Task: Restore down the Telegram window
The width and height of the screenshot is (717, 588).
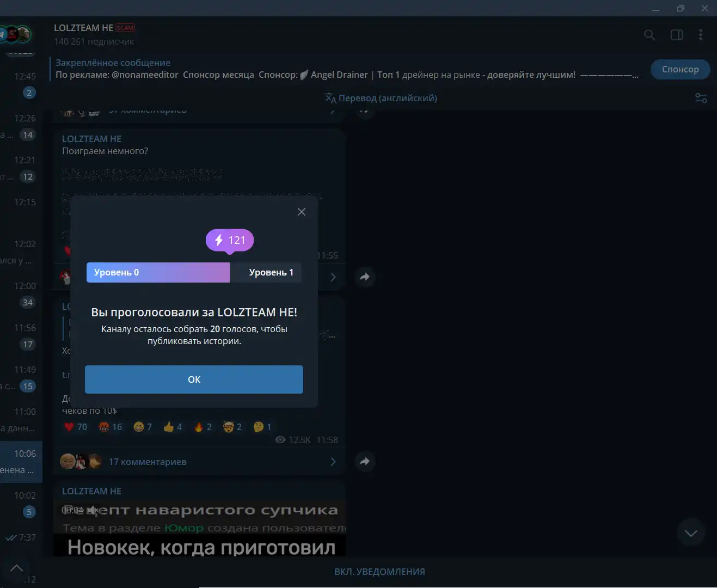Action: 681,8
